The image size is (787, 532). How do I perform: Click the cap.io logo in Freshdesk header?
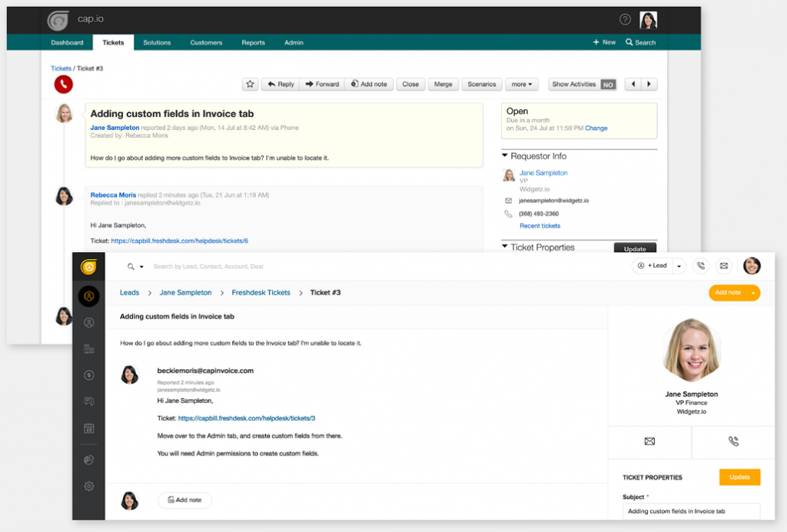click(58, 21)
